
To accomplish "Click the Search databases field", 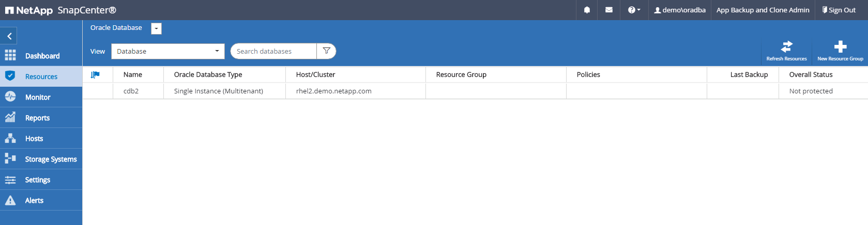I will 273,51.
